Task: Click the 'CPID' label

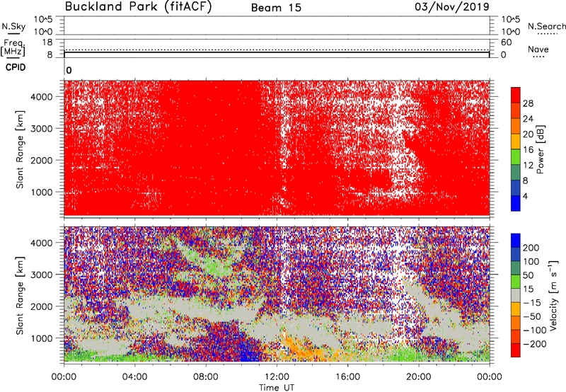Action: pos(16,67)
